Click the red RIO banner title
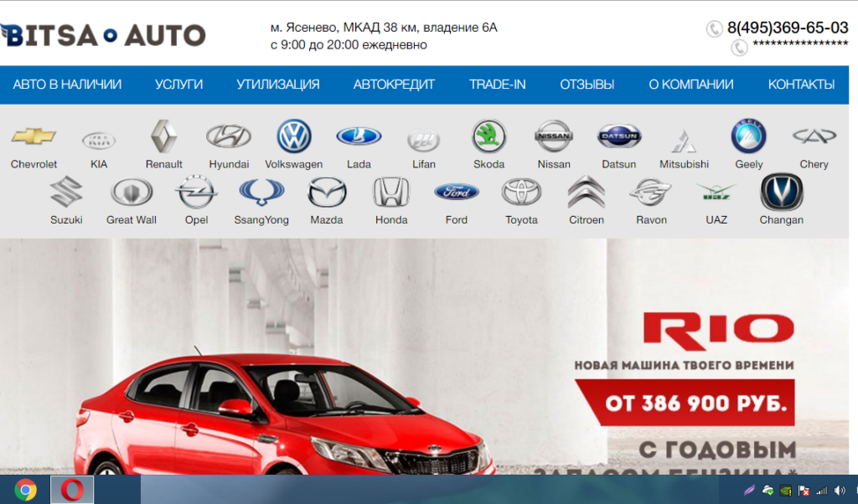The height and width of the screenshot is (504, 858). pyautogui.click(x=718, y=332)
